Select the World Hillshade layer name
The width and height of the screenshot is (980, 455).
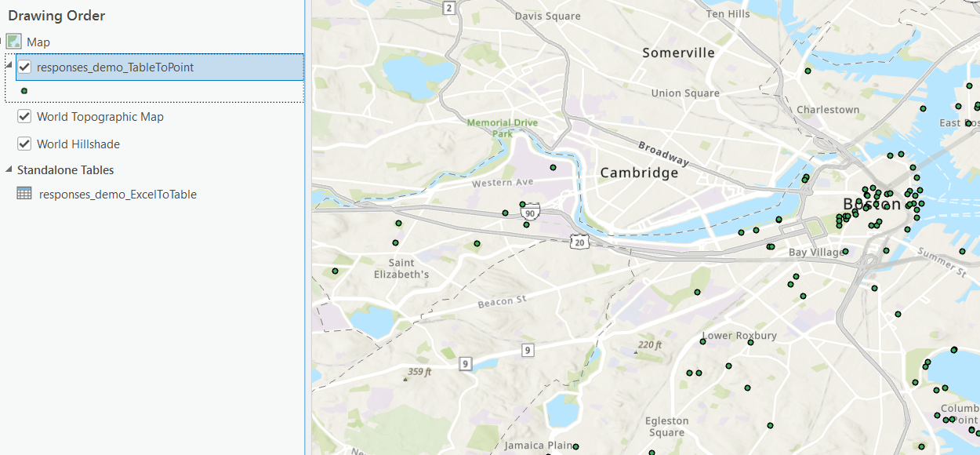78,144
